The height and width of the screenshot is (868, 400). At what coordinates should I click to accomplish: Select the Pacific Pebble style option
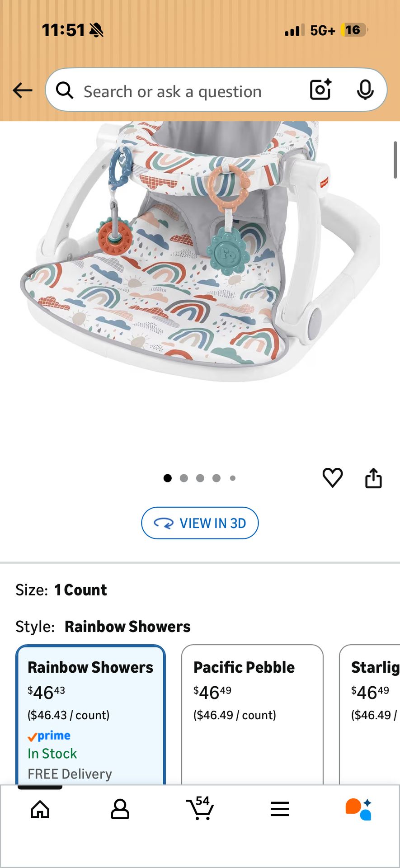pyautogui.click(x=252, y=715)
